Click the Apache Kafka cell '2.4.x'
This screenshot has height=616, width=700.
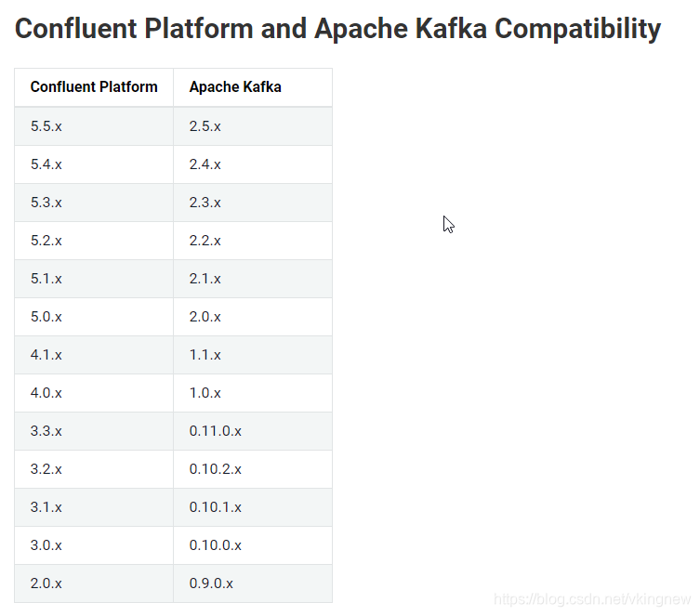coord(253,164)
